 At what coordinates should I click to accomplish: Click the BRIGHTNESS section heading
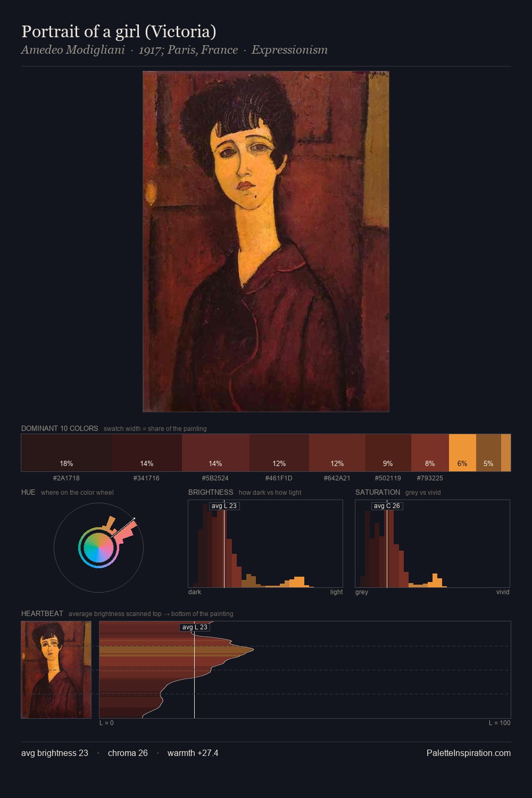coord(211,492)
